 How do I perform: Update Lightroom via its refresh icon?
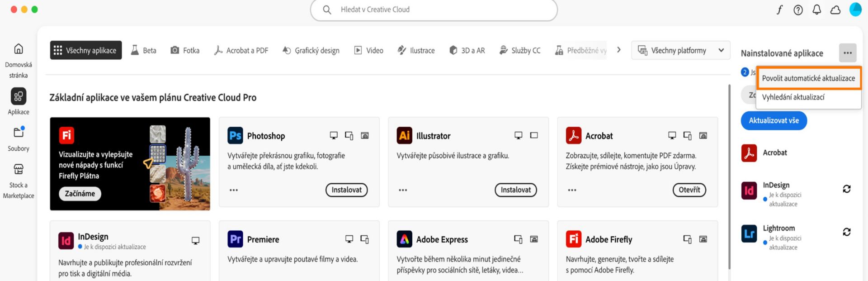click(847, 232)
